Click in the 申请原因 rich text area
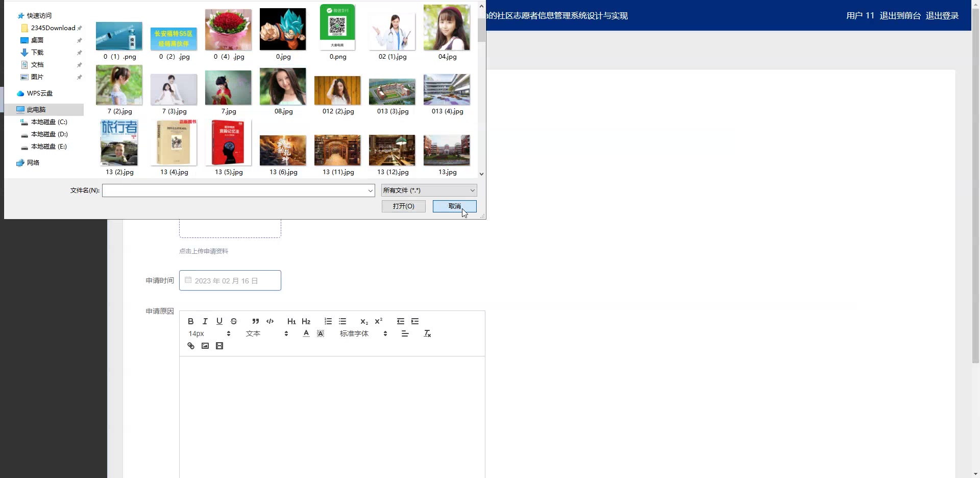The height and width of the screenshot is (478, 980). tap(332, 416)
